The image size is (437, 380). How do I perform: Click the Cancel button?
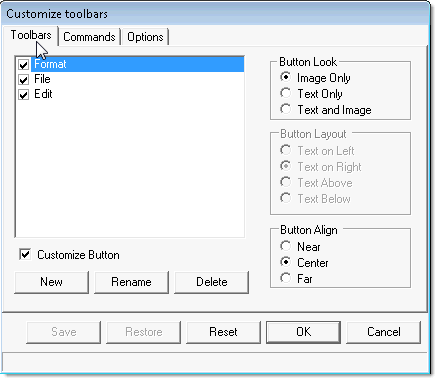coord(384,332)
